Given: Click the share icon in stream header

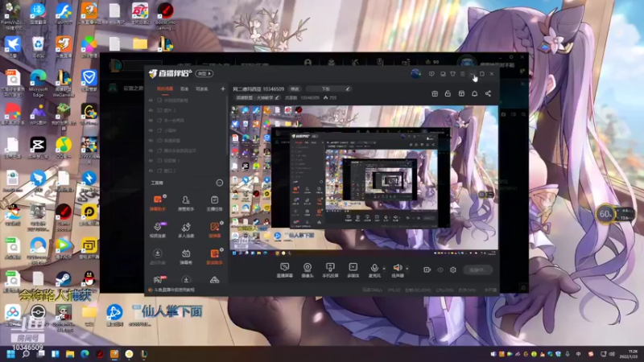Looking at the screenshot, I should [x=488, y=93].
